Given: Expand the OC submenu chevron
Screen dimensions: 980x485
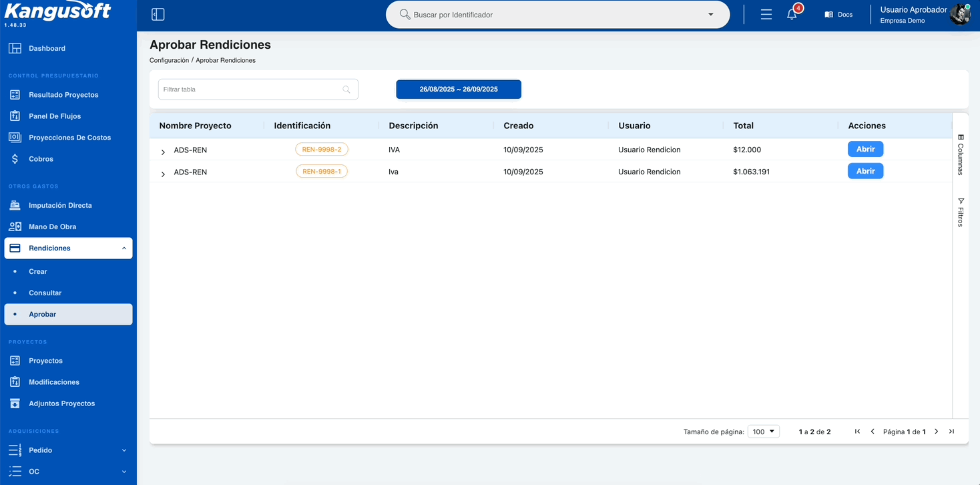Looking at the screenshot, I should point(124,472).
